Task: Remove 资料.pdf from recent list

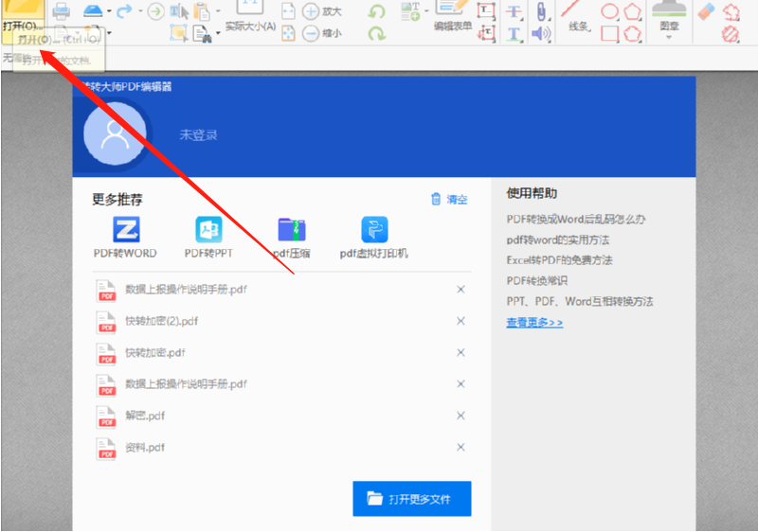Action: point(460,447)
